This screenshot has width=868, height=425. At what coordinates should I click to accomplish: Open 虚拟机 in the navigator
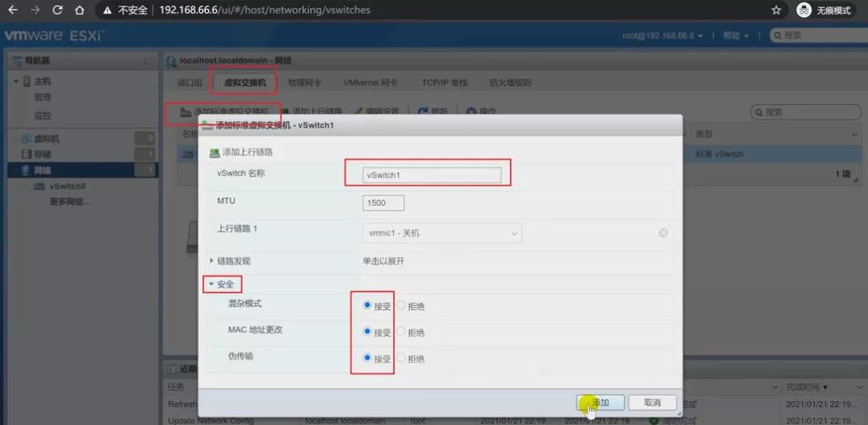point(47,139)
